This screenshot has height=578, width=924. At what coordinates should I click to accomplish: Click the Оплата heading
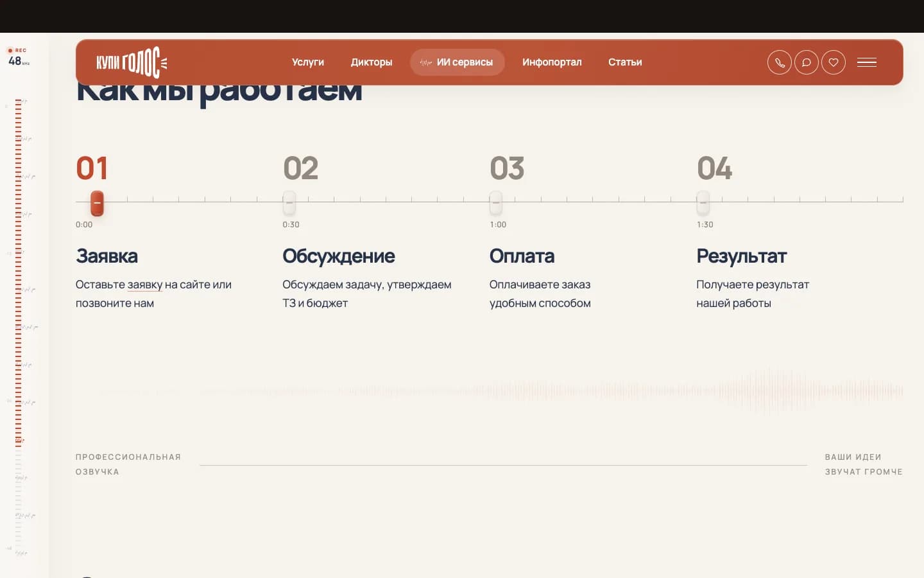pos(522,256)
